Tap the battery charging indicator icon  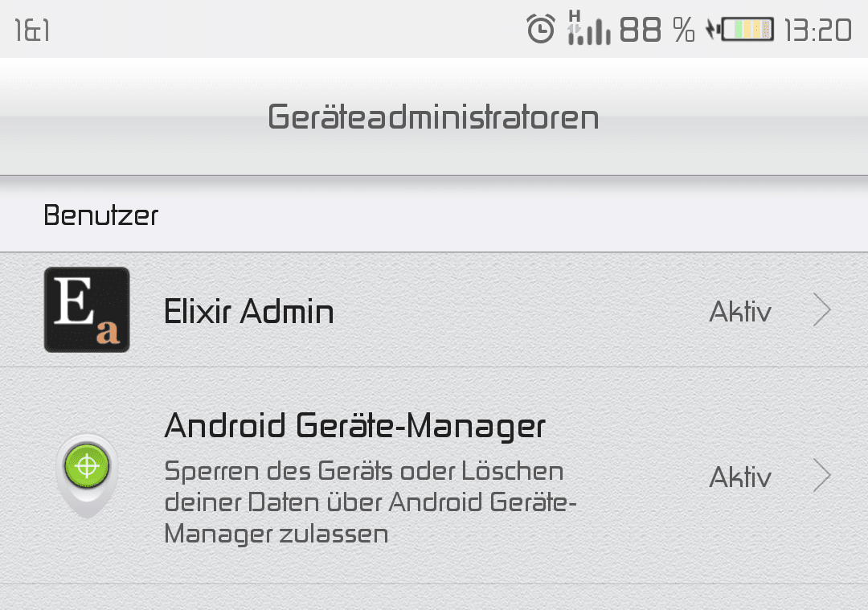coord(739,29)
